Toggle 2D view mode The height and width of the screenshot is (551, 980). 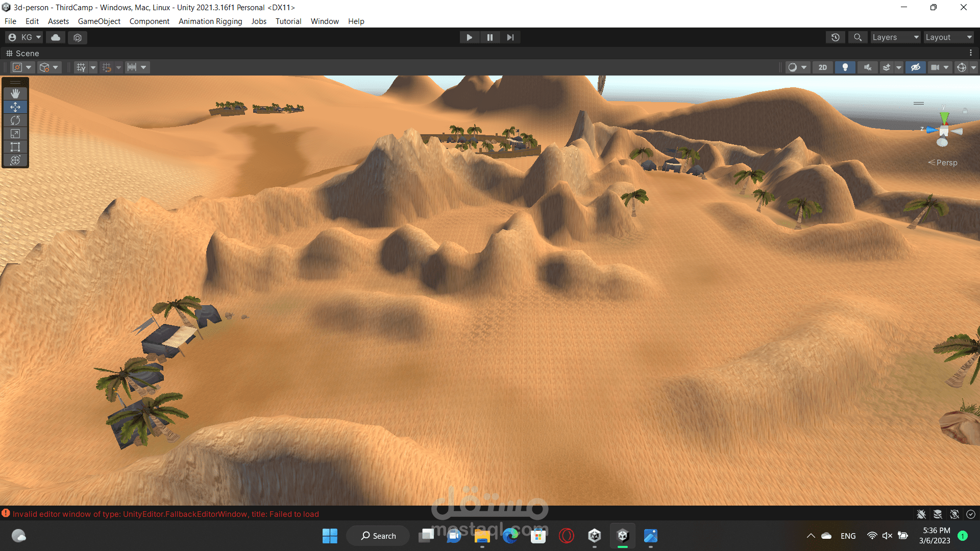click(x=822, y=67)
